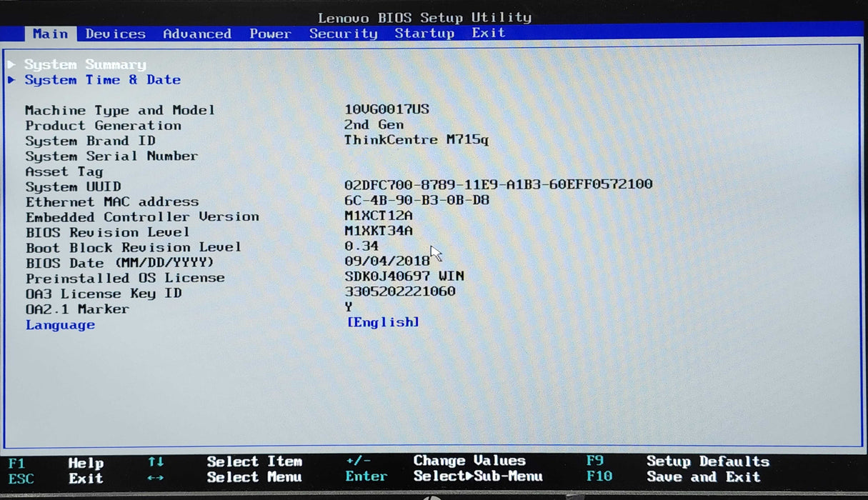
Task: Expand the System Summary arrow
Action: tap(11, 64)
